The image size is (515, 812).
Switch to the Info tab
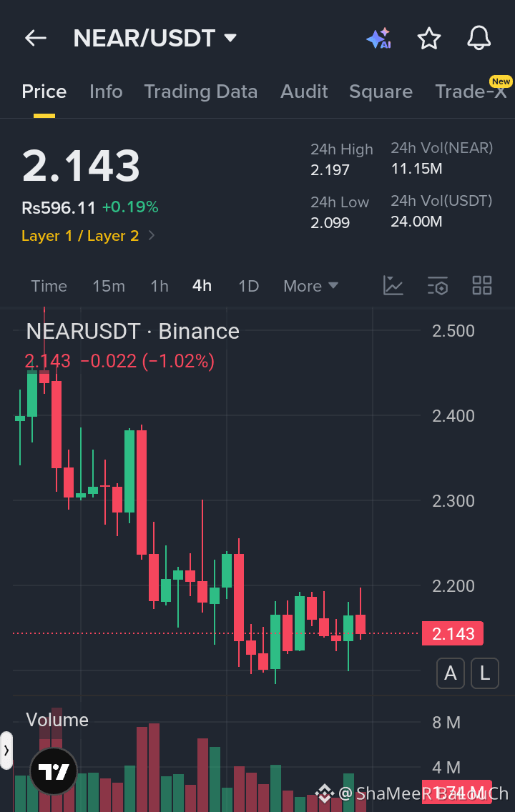click(x=106, y=91)
